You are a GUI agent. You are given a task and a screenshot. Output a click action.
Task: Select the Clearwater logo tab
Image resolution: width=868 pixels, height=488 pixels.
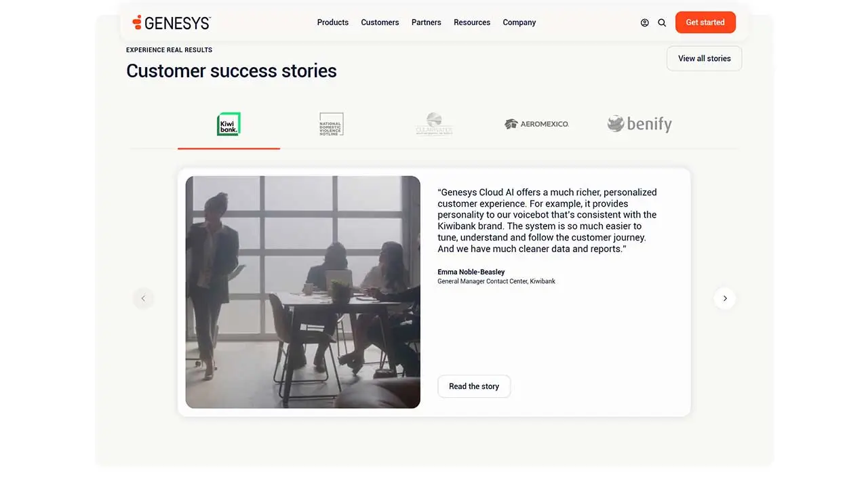click(434, 124)
